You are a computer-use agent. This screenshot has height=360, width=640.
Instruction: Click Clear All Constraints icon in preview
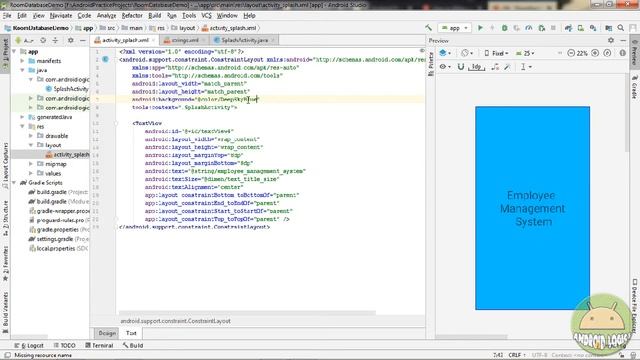coord(495,67)
